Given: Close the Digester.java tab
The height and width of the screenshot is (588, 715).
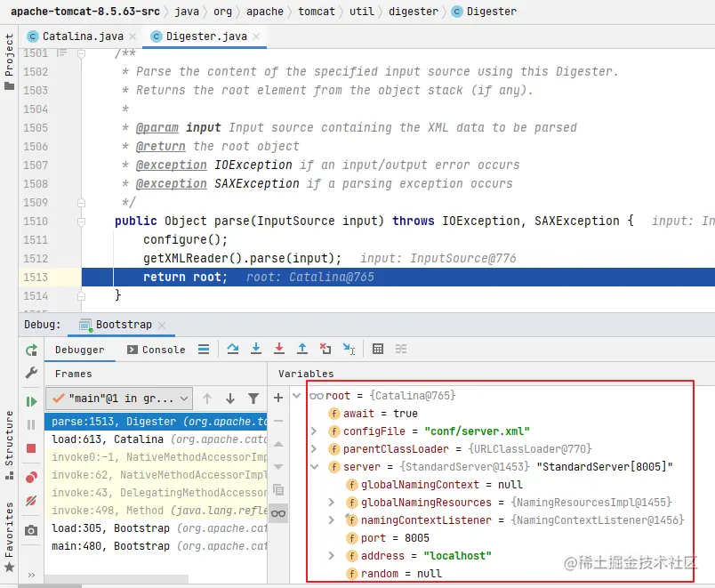Looking at the screenshot, I should click(x=256, y=36).
